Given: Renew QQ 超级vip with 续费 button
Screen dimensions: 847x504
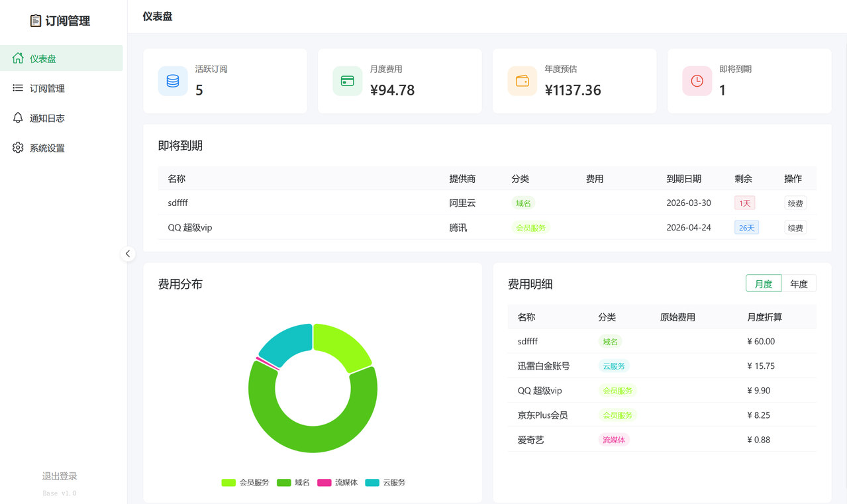Looking at the screenshot, I should tap(795, 228).
